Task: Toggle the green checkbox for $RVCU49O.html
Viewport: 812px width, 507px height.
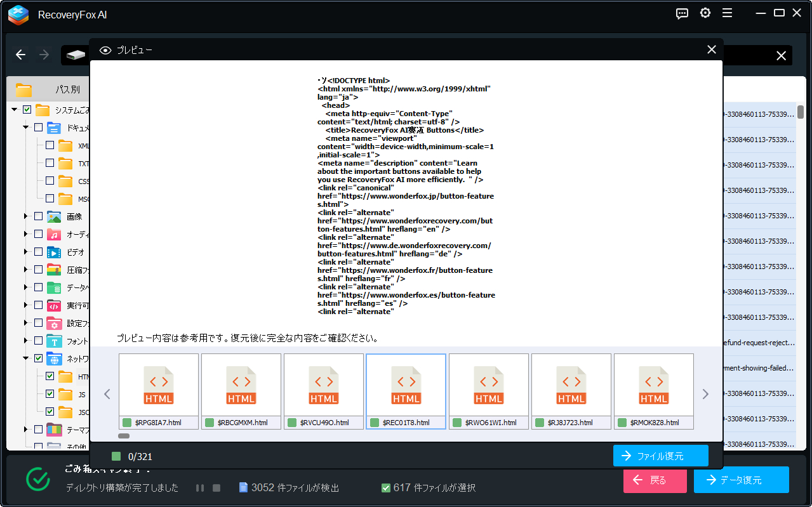Action: 292,423
